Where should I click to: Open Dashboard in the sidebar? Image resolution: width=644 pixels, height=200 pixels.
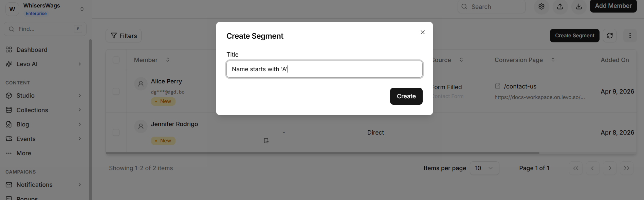pyautogui.click(x=32, y=50)
